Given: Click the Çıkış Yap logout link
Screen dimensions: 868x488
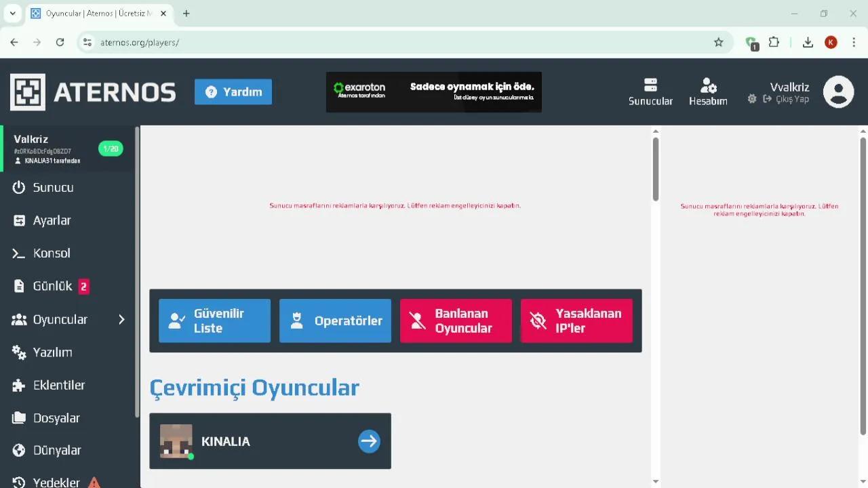Looking at the screenshot, I should coord(787,99).
